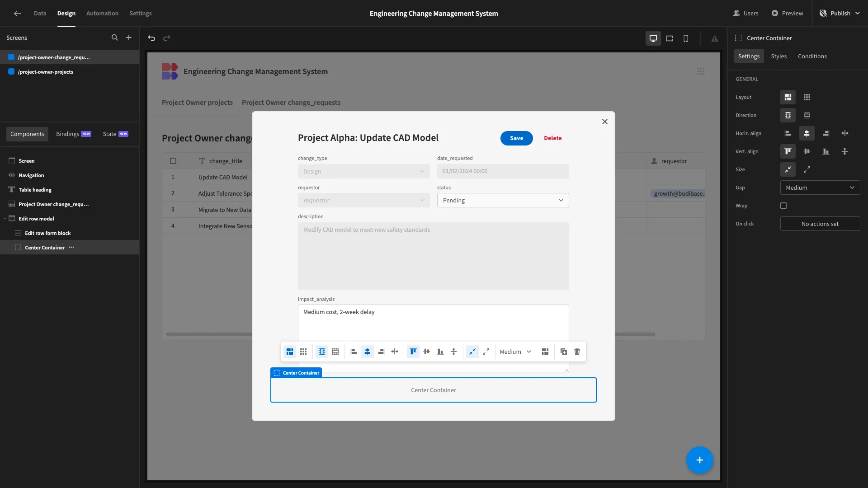Open the Gap Medium dropdown
The width and height of the screenshot is (868, 488).
(x=820, y=188)
